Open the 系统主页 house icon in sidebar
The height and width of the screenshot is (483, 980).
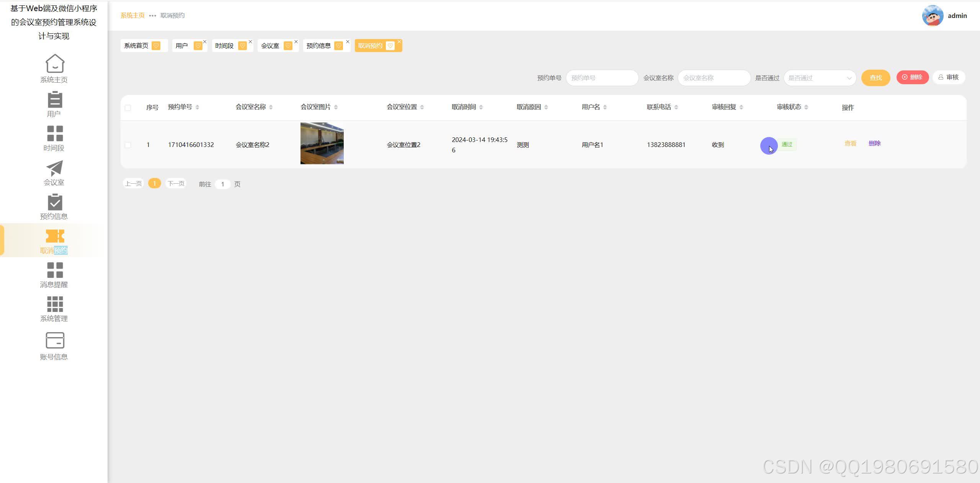[55, 63]
